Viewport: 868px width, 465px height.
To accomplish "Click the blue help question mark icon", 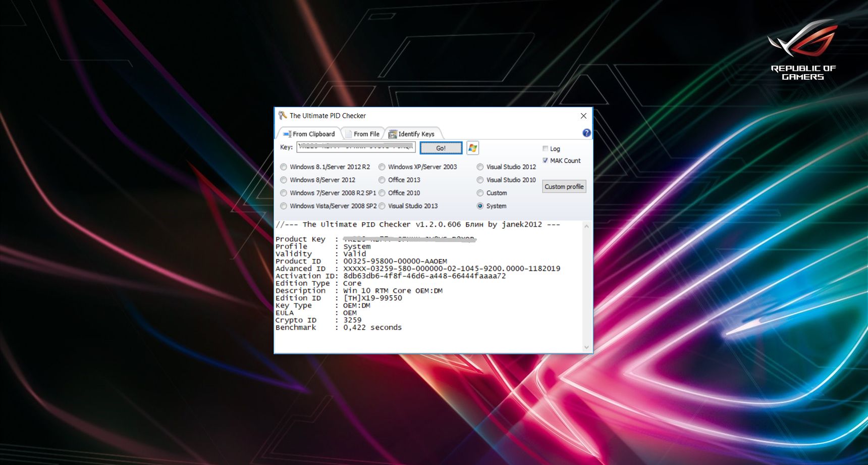I will [x=586, y=133].
